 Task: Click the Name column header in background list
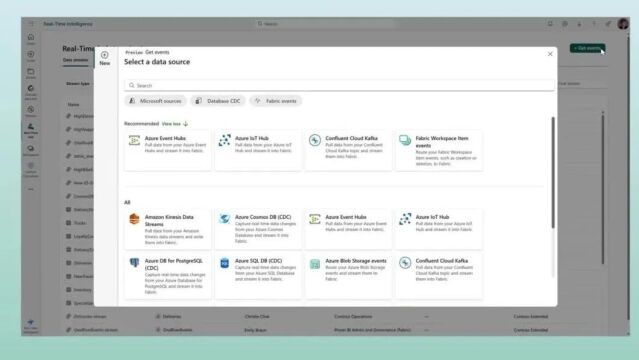point(73,105)
